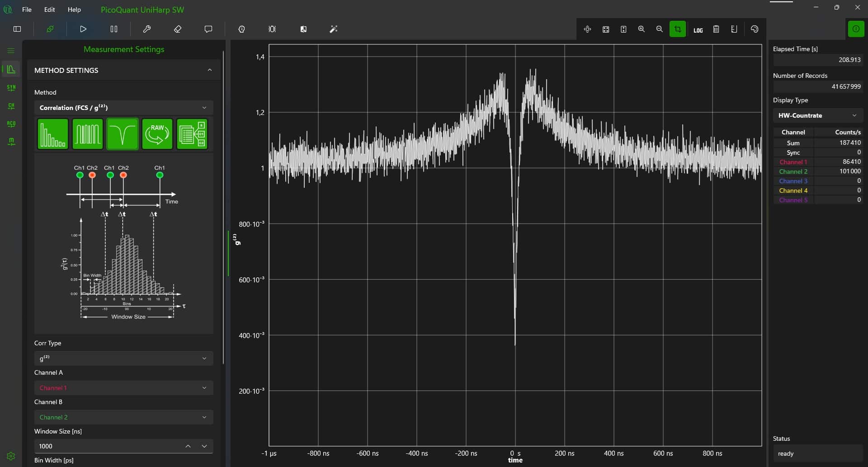Open the SYN panel in the sidebar
Screen dimensions: 868x467
11,87
